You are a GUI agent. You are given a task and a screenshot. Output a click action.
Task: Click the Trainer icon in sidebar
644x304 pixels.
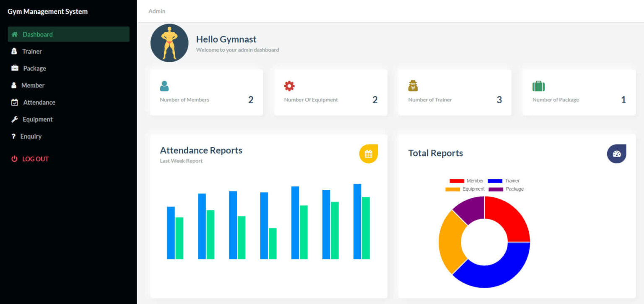point(14,51)
